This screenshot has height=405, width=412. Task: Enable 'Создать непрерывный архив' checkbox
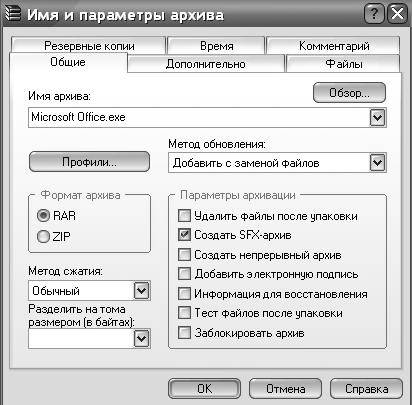[x=184, y=255]
